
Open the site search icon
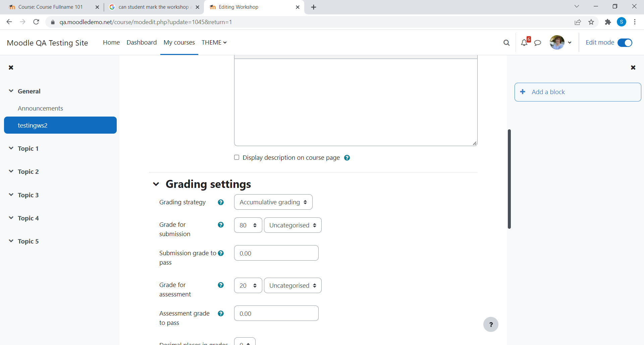pos(506,43)
